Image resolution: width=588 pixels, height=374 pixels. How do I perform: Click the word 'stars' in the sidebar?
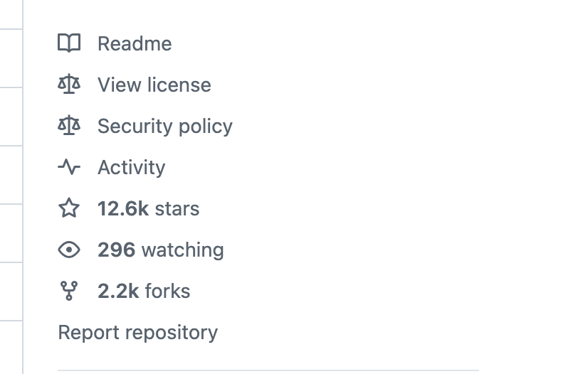click(x=177, y=208)
